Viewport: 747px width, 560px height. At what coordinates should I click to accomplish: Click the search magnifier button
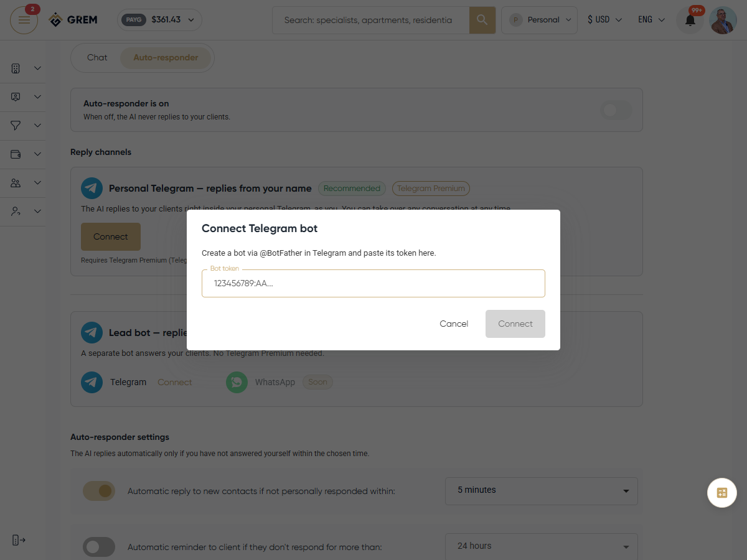[482, 20]
